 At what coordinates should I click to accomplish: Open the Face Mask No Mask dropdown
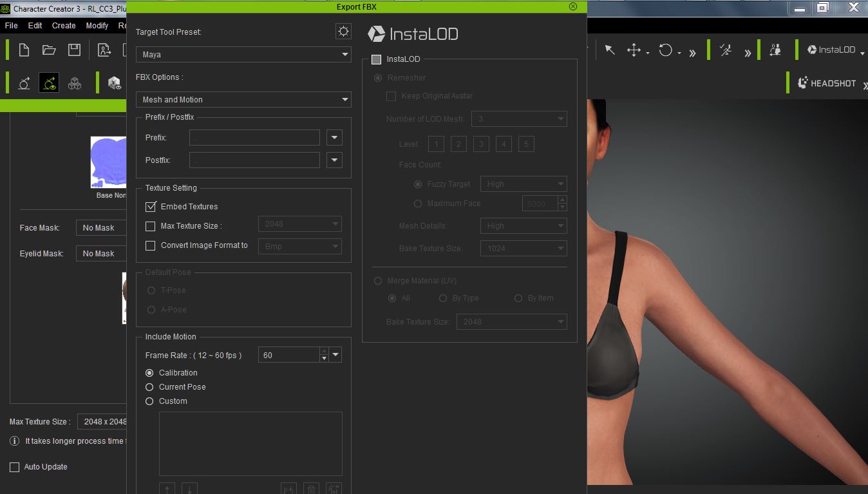pos(101,228)
